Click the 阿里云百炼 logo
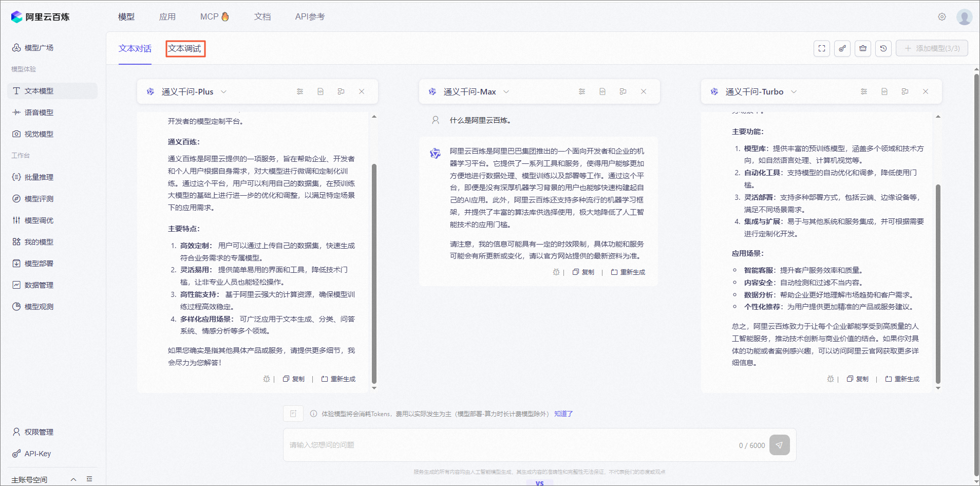980x486 pixels. tap(40, 17)
